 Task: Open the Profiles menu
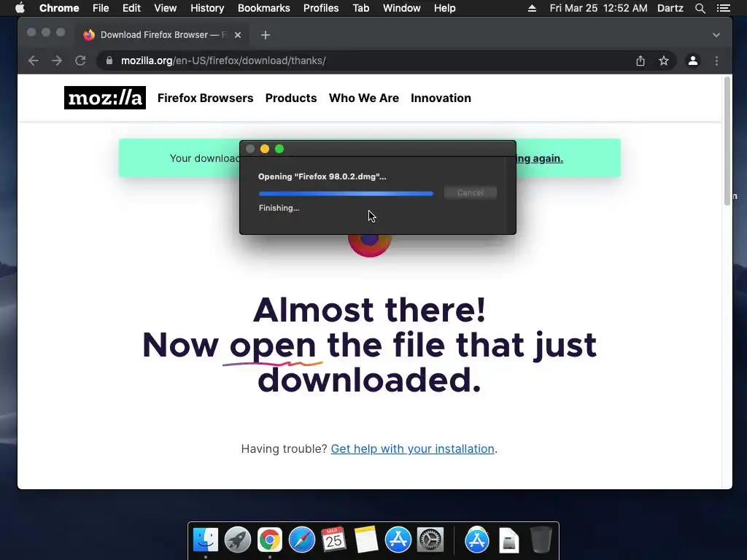pyautogui.click(x=321, y=8)
